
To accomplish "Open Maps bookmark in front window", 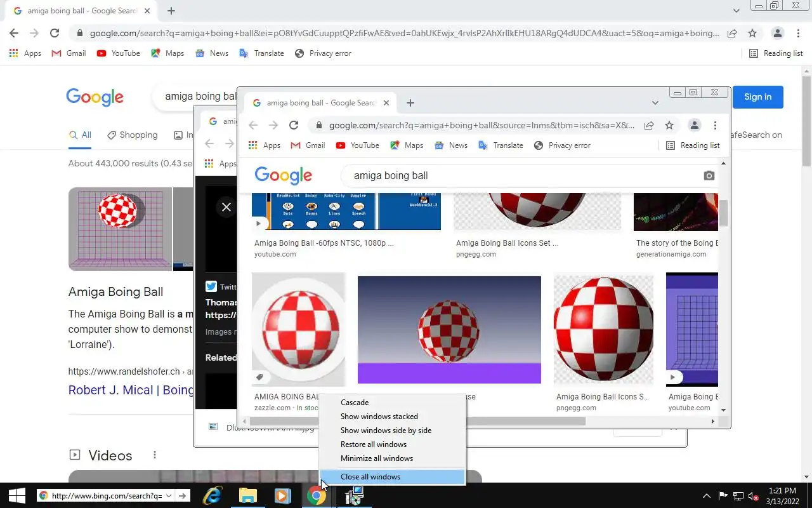I will tap(407, 145).
